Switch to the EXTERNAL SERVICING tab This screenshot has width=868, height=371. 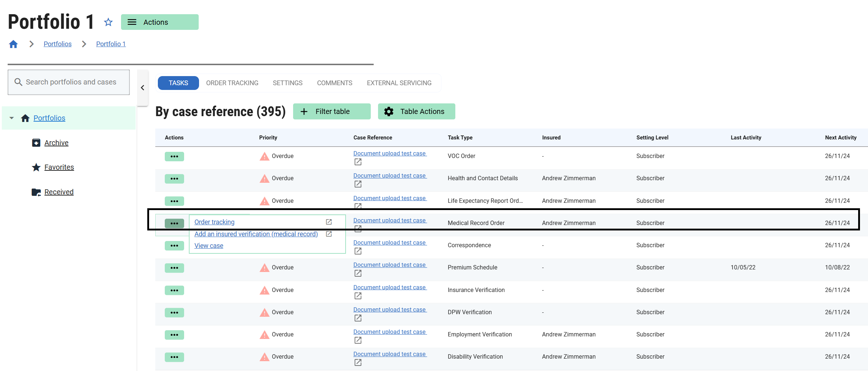coord(399,83)
